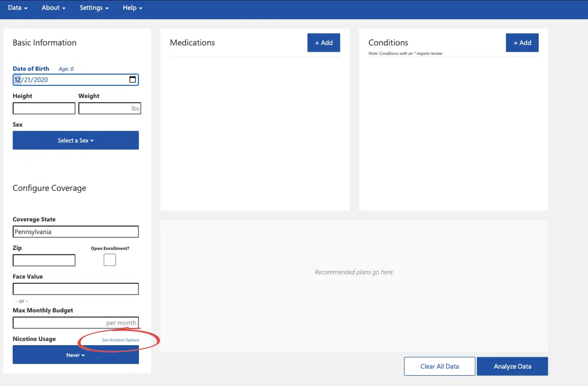Open the Nicotine Usage Never dropdown
Image resolution: width=588 pixels, height=386 pixels.
pyautogui.click(x=75, y=355)
